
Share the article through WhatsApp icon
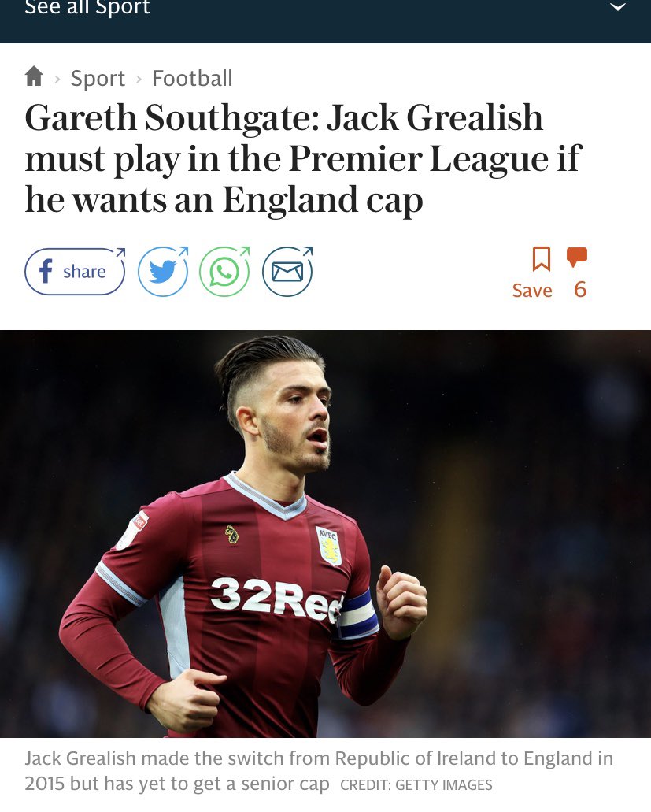click(224, 272)
